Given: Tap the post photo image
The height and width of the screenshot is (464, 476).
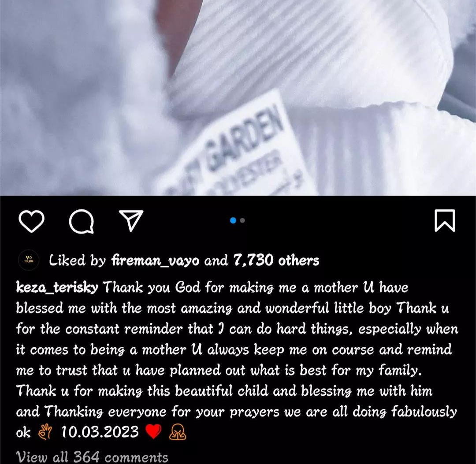Looking at the screenshot, I should (238, 98).
